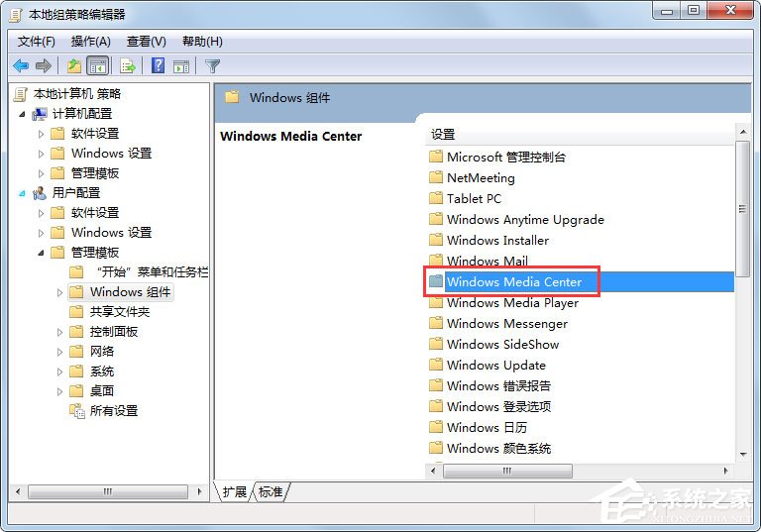Click the Windows Media Player folder icon
The width and height of the screenshot is (761, 532).
point(436,302)
